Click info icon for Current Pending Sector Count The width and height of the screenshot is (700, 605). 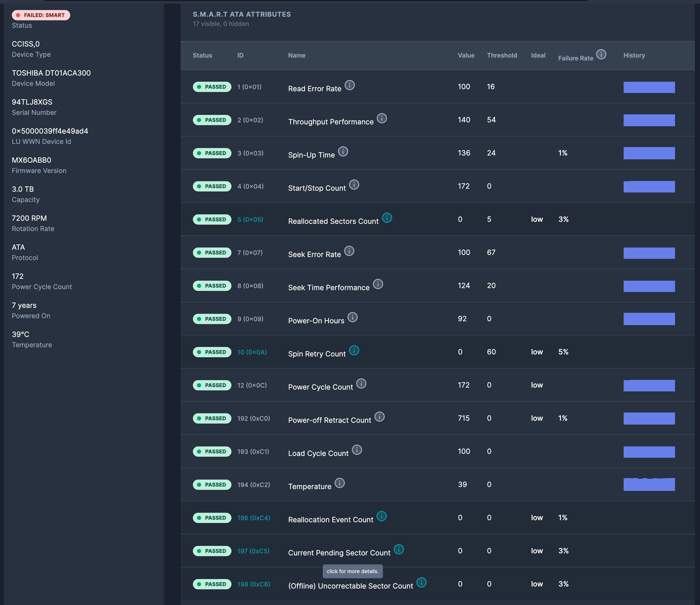click(399, 549)
